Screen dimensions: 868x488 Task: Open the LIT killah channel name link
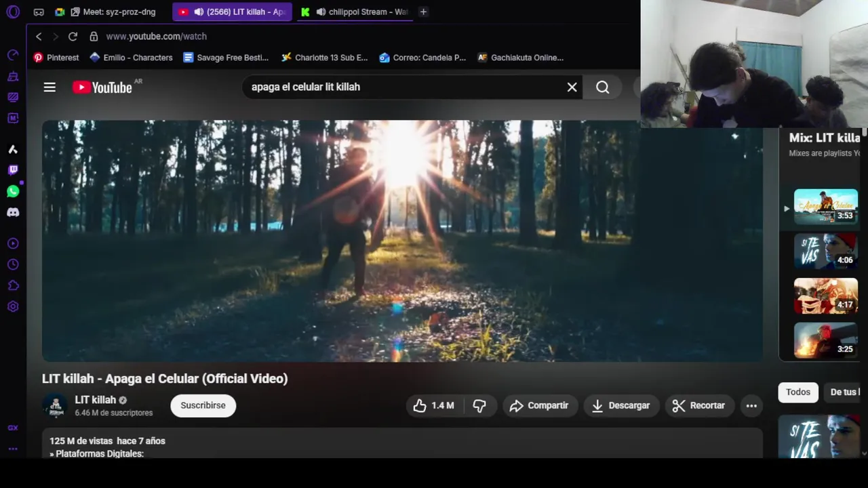[x=96, y=400]
